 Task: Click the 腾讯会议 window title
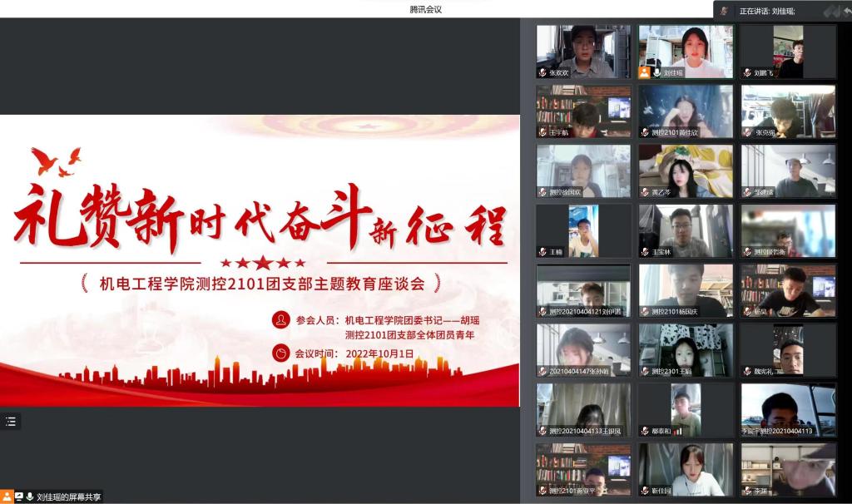point(425,9)
